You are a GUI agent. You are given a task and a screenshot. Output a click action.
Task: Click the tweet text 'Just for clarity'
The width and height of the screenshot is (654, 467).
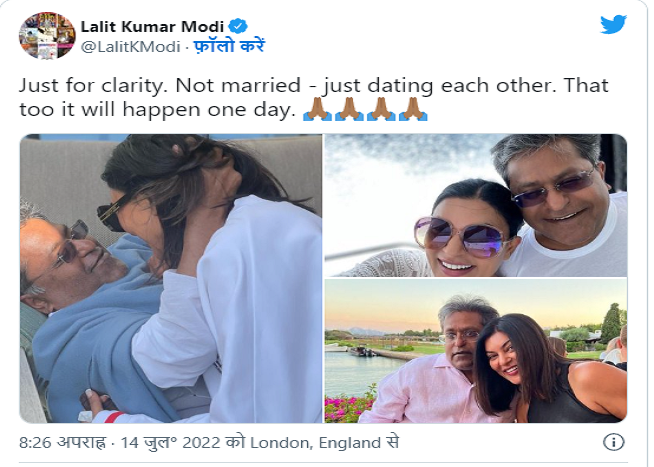[x=91, y=85]
